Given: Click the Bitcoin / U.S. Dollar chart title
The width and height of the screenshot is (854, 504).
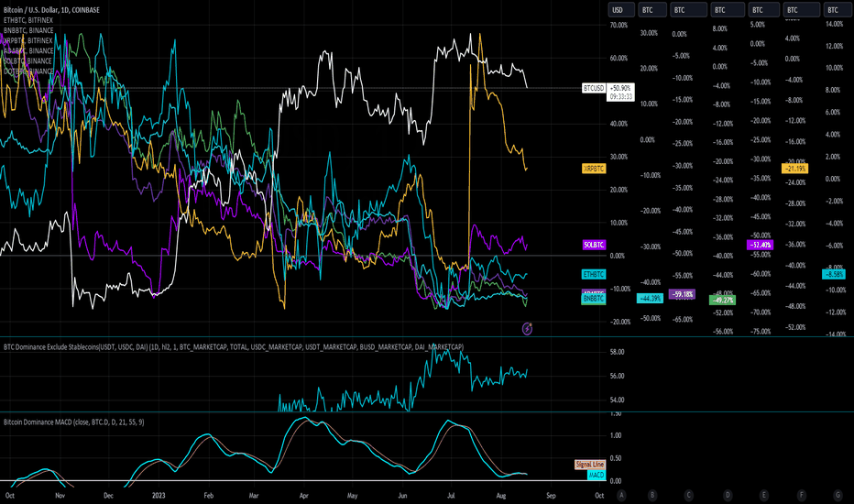Looking at the screenshot, I should tap(51, 10).
